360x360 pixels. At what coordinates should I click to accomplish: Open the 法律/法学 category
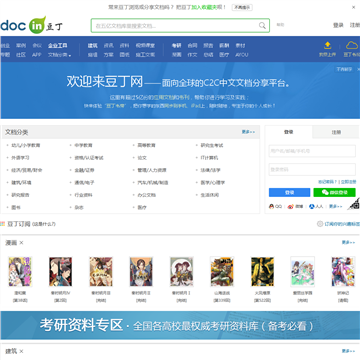tap(210, 170)
